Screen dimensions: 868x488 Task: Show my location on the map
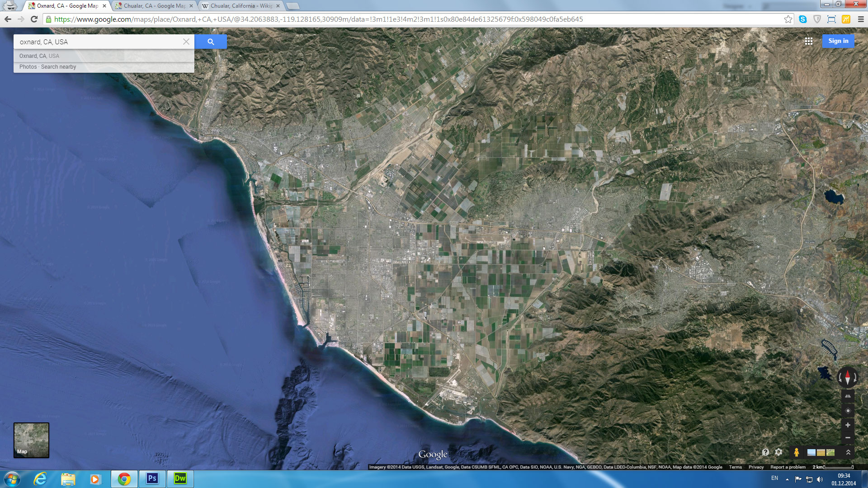click(848, 411)
